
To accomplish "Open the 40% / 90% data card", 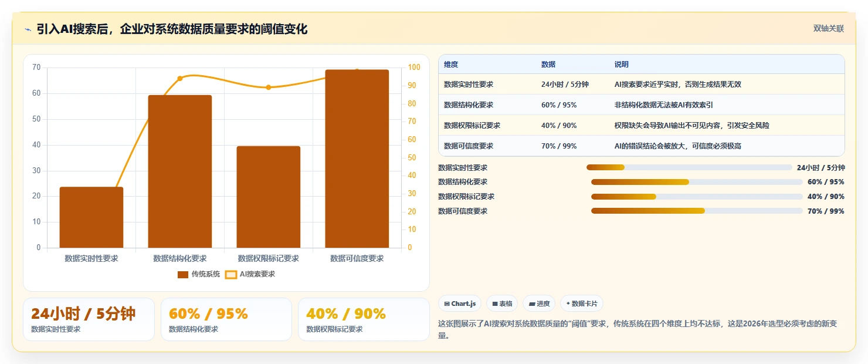I will 364,319.
